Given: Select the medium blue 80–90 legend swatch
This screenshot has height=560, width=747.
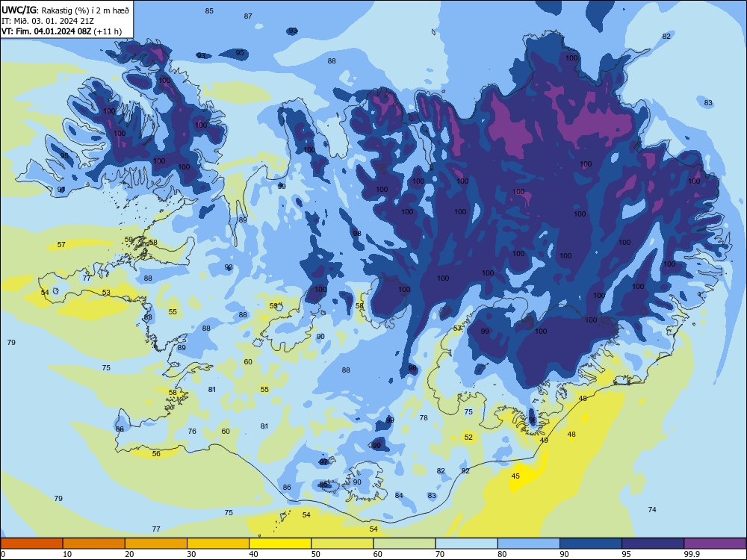Looking at the screenshot, I should pyautogui.click(x=529, y=544).
